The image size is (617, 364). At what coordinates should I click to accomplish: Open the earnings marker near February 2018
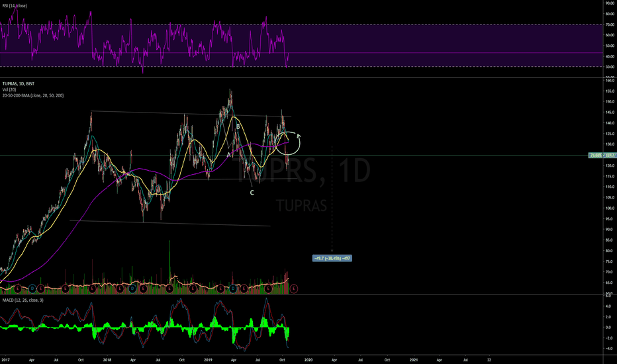(120, 289)
